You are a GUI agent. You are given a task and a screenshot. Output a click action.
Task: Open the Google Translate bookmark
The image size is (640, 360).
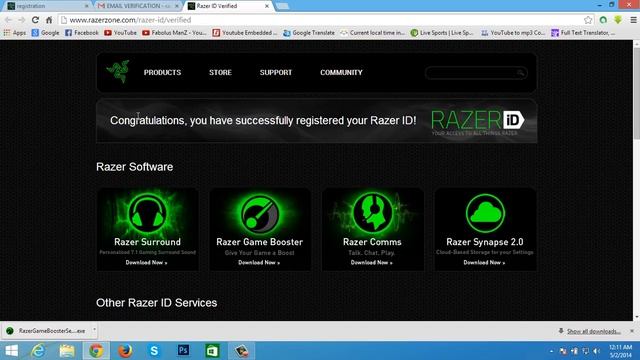309,33
